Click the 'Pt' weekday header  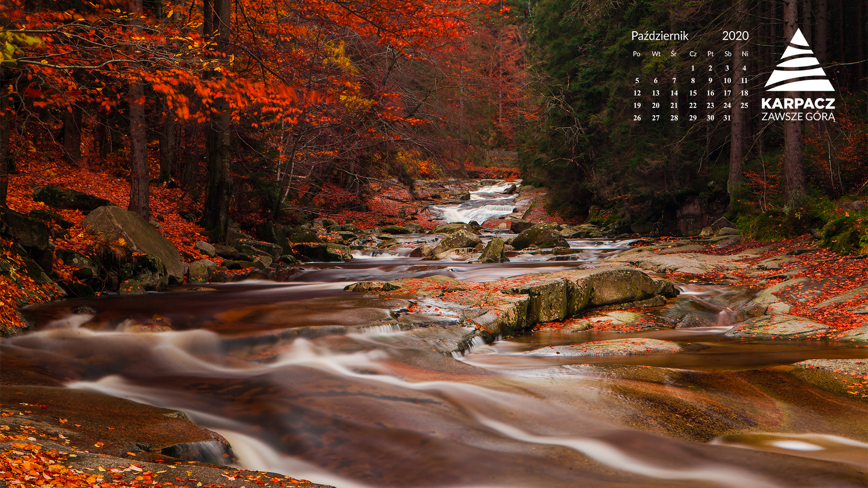710,54
